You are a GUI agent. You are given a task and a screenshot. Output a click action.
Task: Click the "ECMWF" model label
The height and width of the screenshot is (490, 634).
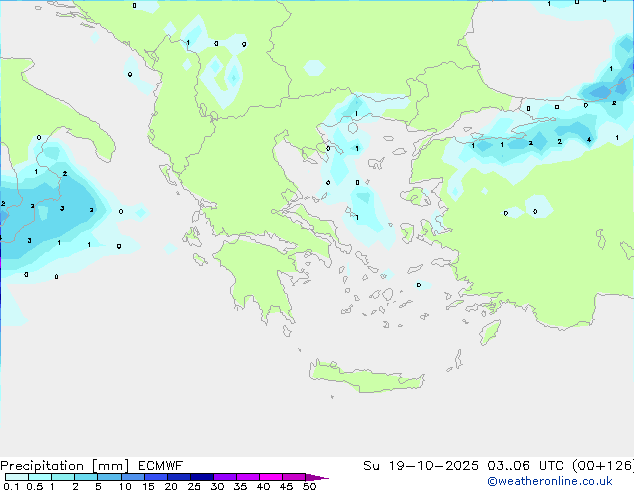[x=161, y=466]
